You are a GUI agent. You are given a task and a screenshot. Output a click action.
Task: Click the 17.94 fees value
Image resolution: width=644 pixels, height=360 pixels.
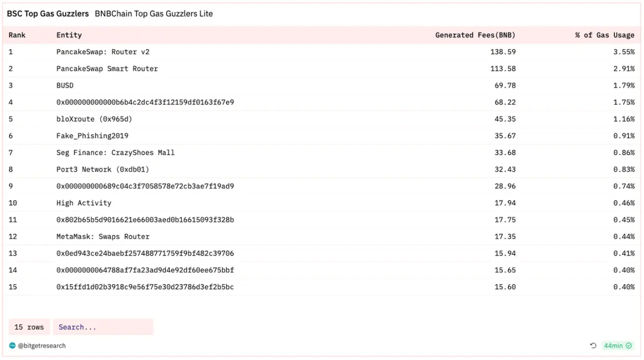[x=505, y=203]
